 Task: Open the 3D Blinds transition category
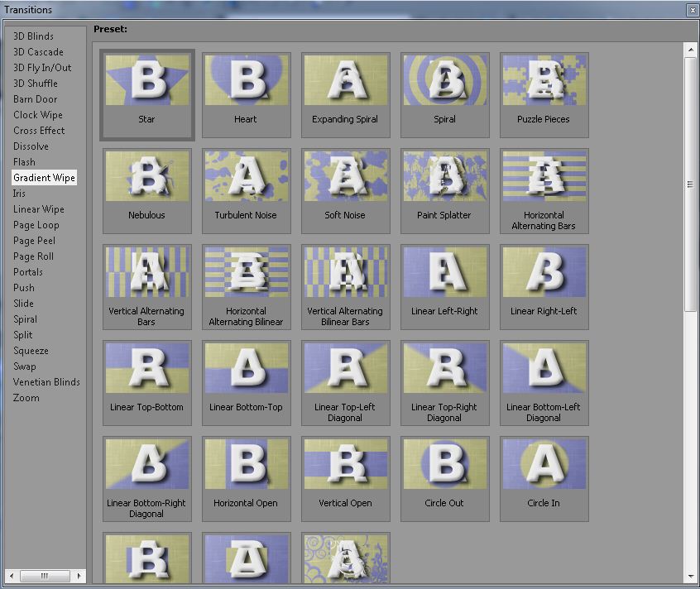(x=33, y=36)
